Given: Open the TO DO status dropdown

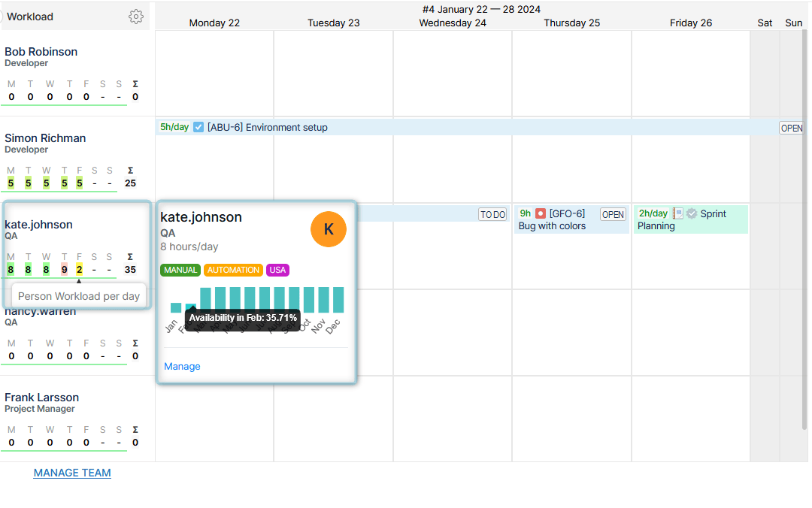Looking at the screenshot, I should tap(492, 214).
